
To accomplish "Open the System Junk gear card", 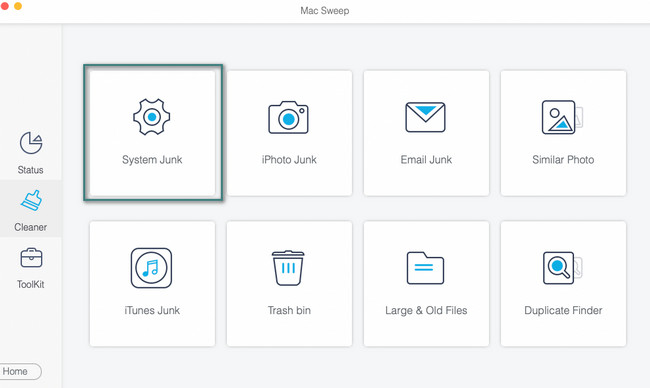I will coord(152,133).
